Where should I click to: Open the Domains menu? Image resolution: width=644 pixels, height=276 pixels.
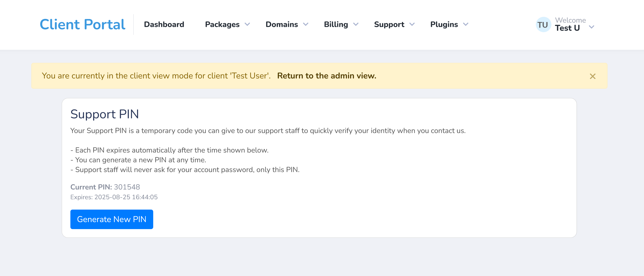(x=282, y=24)
